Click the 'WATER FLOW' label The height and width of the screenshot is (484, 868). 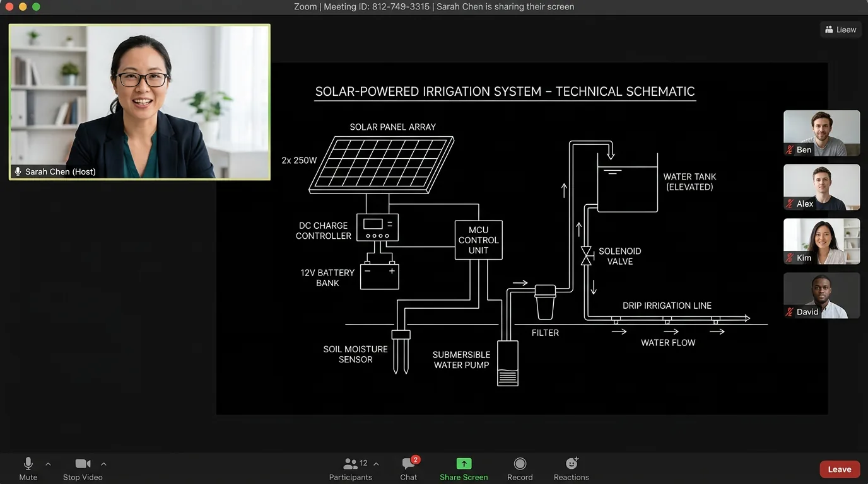pyautogui.click(x=668, y=343)
